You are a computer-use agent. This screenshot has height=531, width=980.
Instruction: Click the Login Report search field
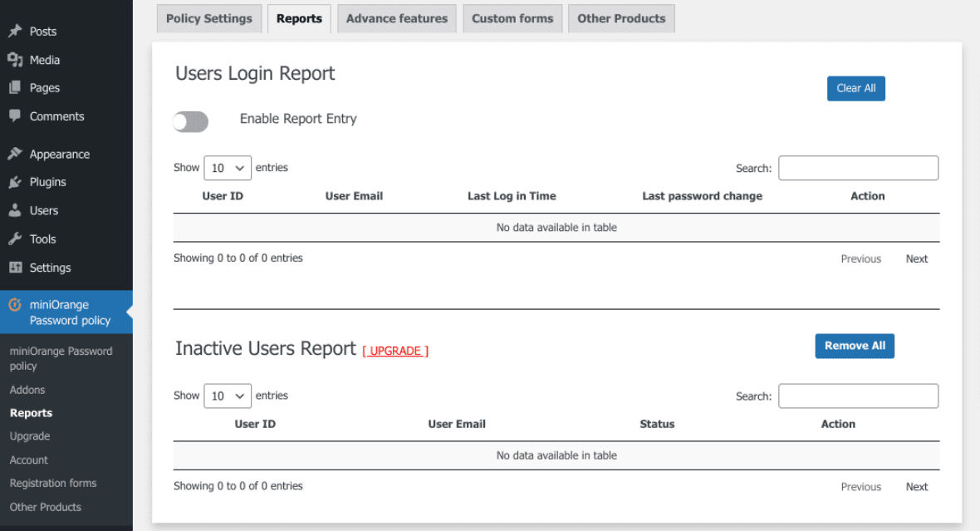coord(858,167)
